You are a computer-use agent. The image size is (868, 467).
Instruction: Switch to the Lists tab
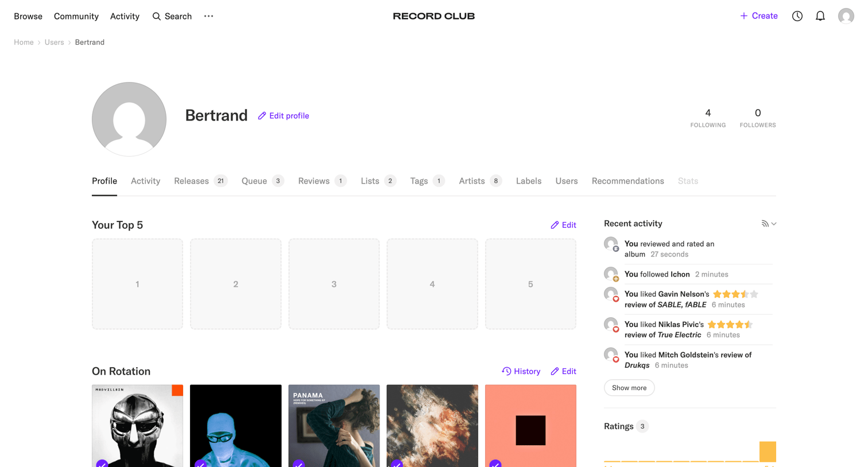pos(378,181)
